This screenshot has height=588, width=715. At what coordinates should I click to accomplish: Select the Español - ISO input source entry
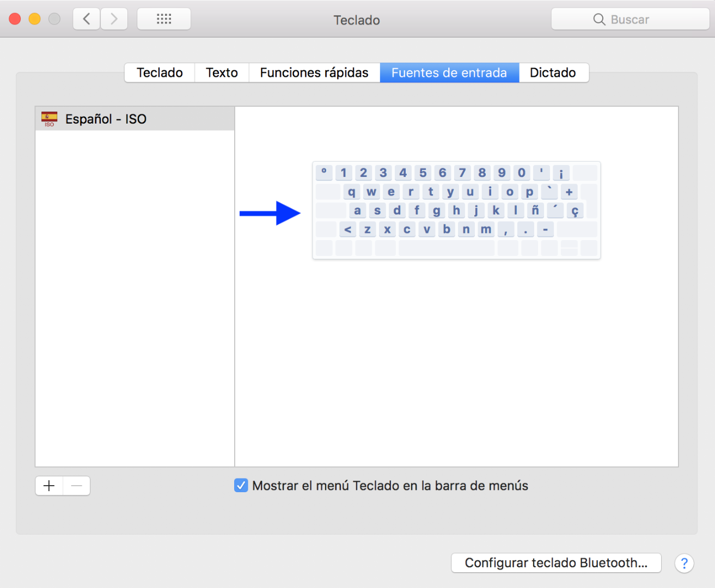coord(135,118)
